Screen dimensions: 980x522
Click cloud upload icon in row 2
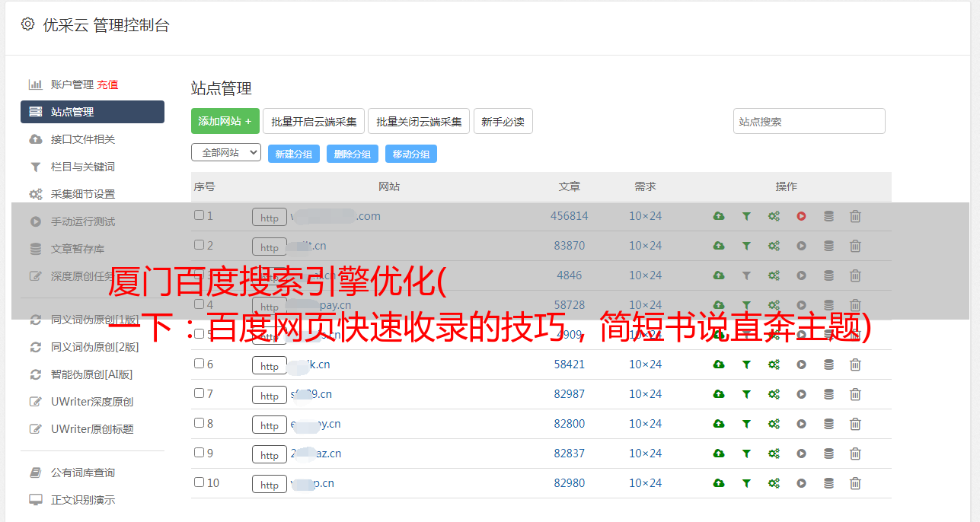(x=719, y=246)
